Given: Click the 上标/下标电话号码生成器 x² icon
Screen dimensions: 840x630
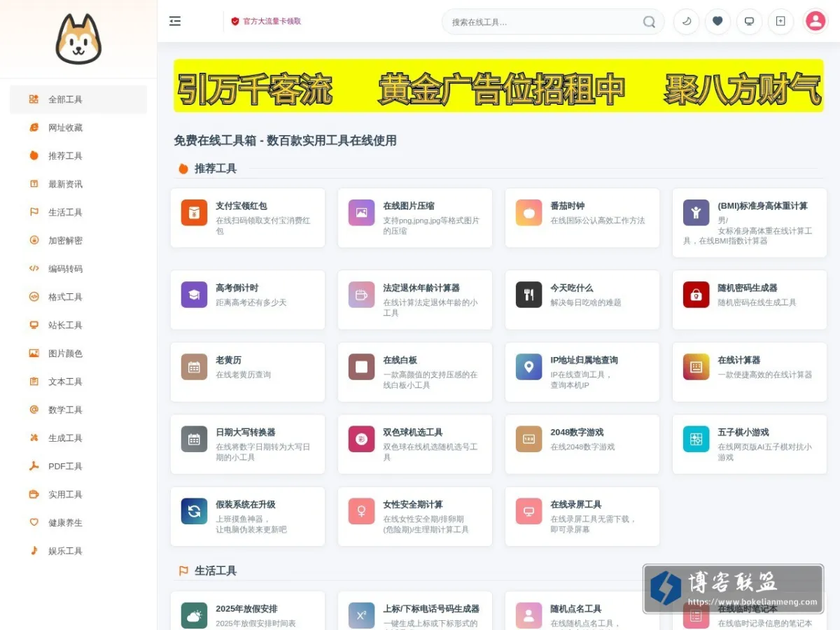Looking at the screenshot, I should 361,615.
